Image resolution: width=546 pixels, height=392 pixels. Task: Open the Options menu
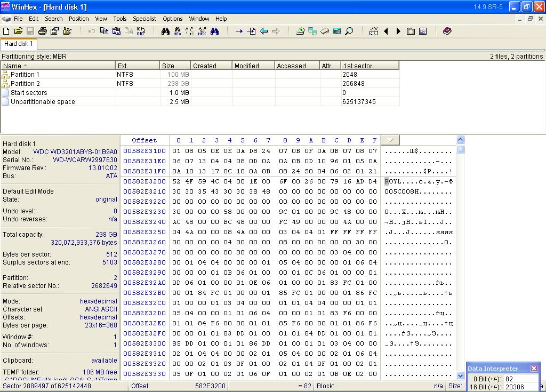pyautogui.click(x=173, y=19)
